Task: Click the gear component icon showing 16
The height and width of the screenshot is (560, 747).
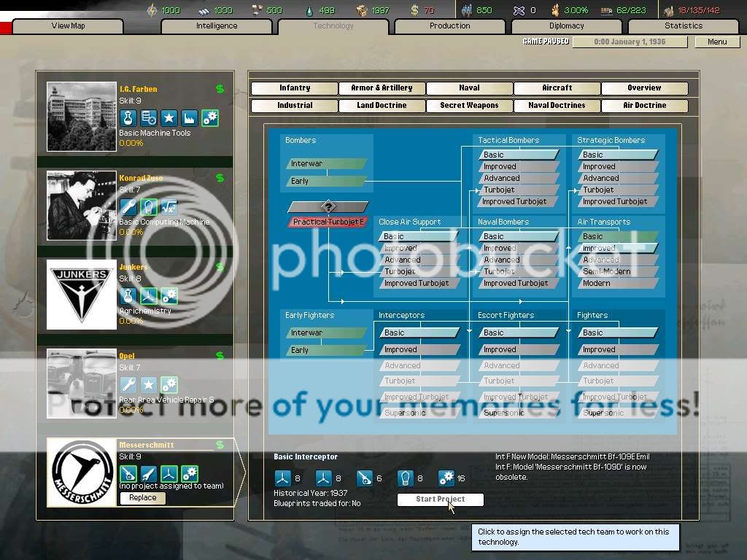Action: click(x=446, y=478)
